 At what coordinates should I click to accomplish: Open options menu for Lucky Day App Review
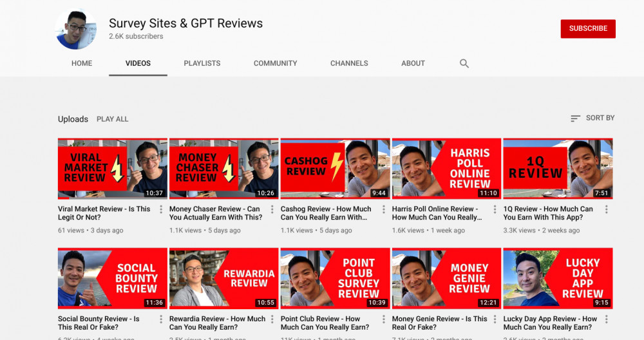coord(606,319)
